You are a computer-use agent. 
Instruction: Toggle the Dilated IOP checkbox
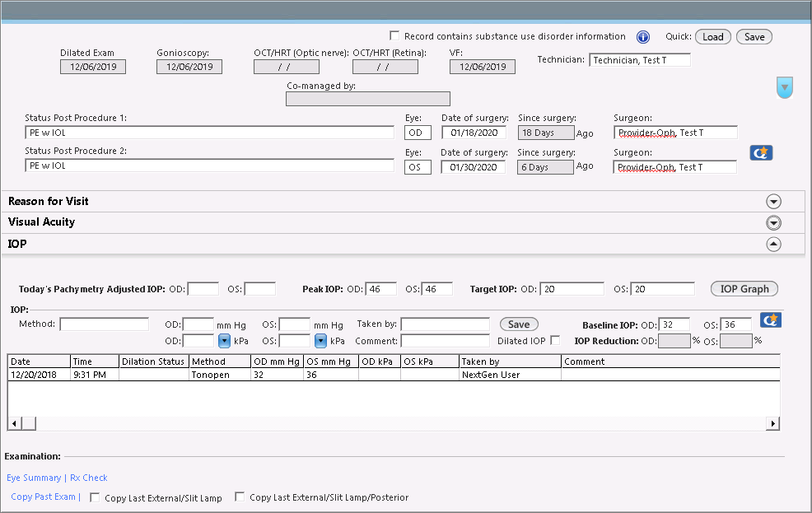click(555, 340)
